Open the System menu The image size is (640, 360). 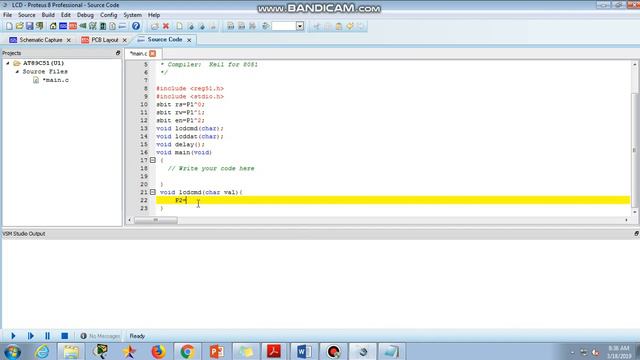click(133, 15)
